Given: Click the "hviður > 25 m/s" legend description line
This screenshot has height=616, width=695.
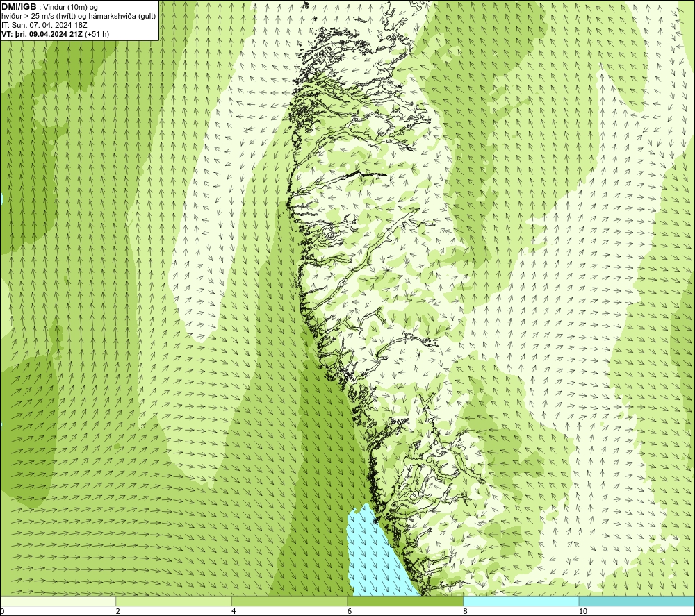Looking at the screenshot, I should pos(79,17).
